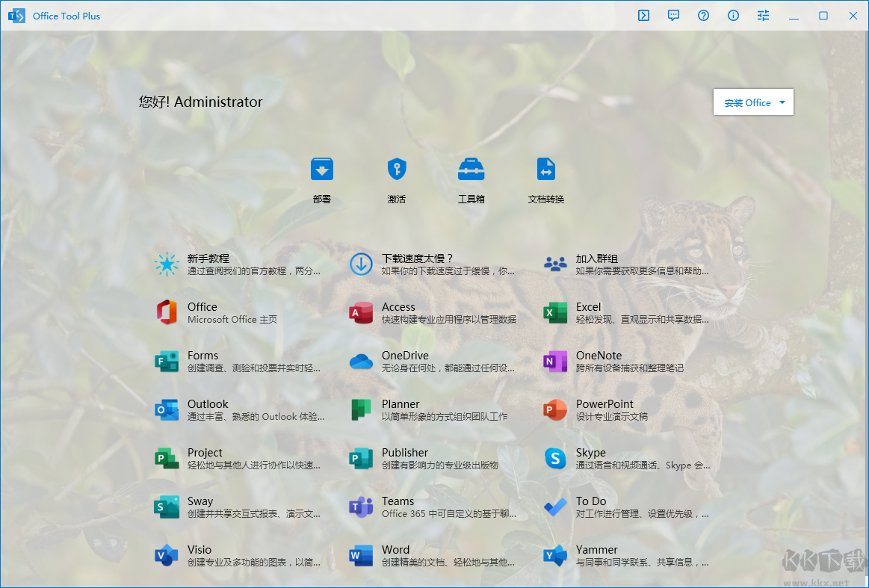The width and height of the screenshot is (869, 588).
Task: Open the 工具箱 toolbox icon
Action: coord(471,169)
